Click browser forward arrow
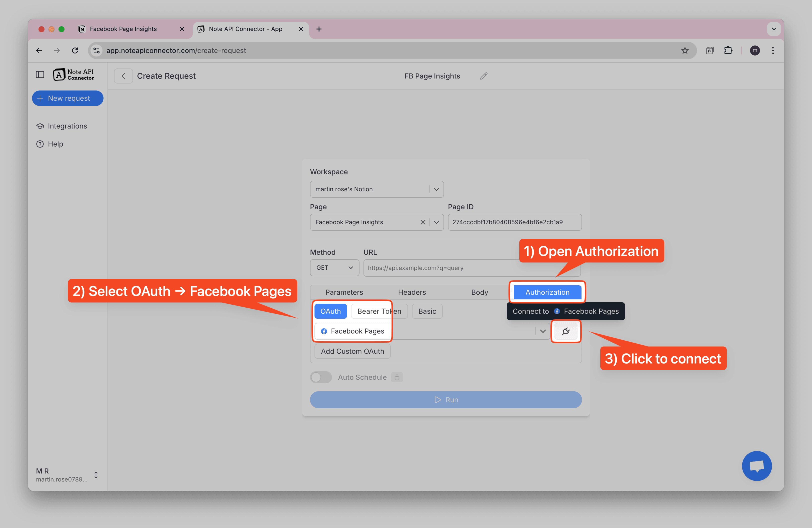Image resolution: width=812 pixels, height=528 pixels. [x=57, y=50]
